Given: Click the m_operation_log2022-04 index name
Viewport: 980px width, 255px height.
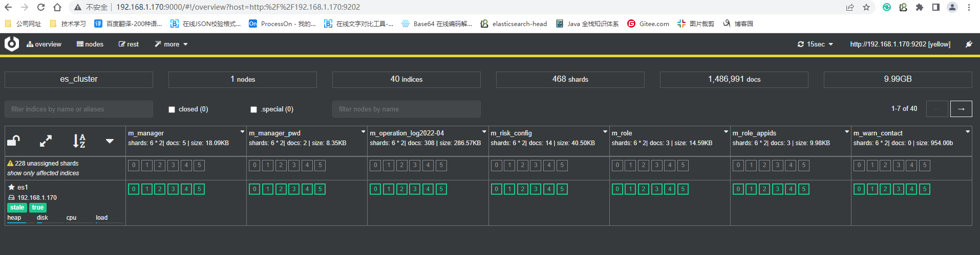Looking at the screenshot, I should 407,133.
